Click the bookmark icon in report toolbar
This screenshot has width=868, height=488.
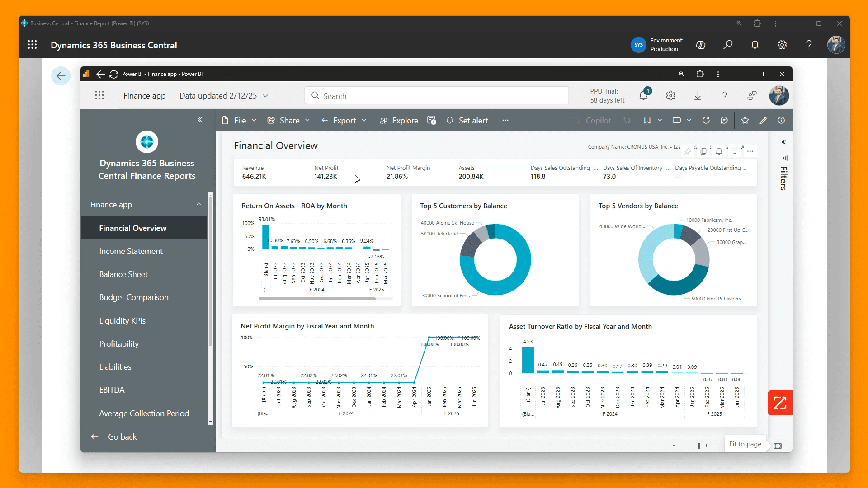pyautogui.click(x=647, y=121)
